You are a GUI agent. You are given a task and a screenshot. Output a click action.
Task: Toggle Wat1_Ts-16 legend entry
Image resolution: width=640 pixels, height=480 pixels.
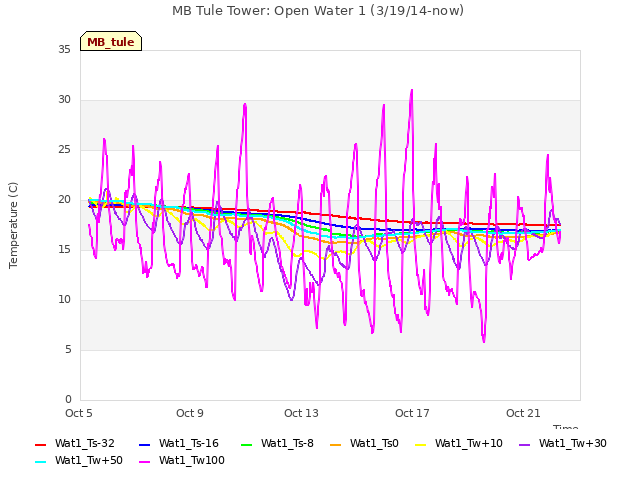tap(179, 444)
